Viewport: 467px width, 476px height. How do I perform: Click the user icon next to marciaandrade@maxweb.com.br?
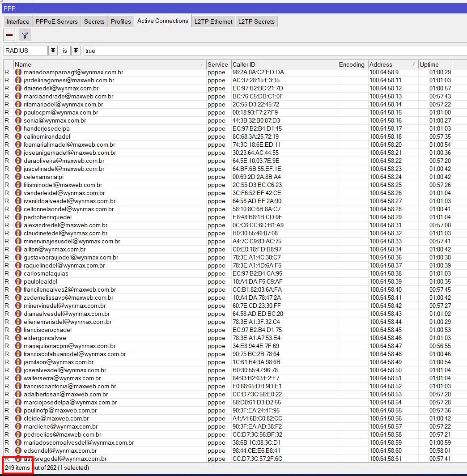coord(18,96)
